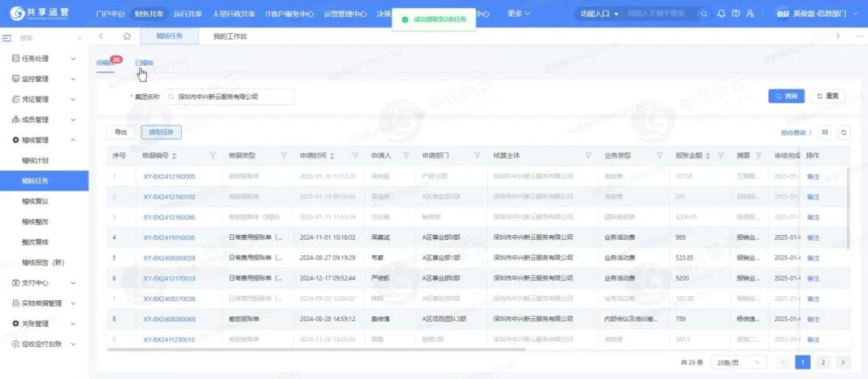Switch to 我的工作台 tab

[230, 36]
